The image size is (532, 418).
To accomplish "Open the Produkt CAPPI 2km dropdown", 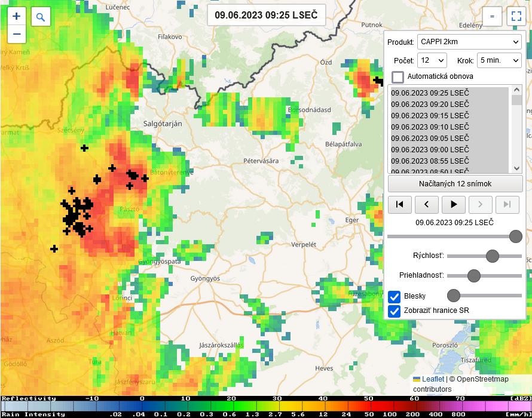I will click(469, 42).
